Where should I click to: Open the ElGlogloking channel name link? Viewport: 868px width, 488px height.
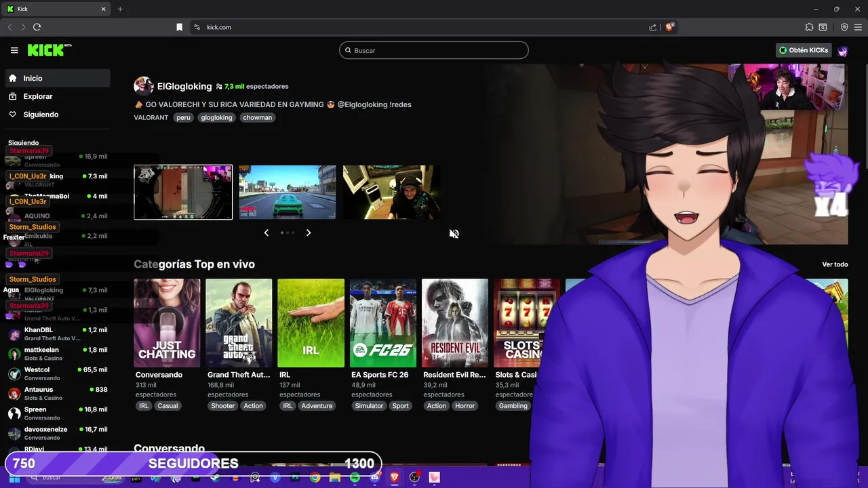[x=184, y=86]
